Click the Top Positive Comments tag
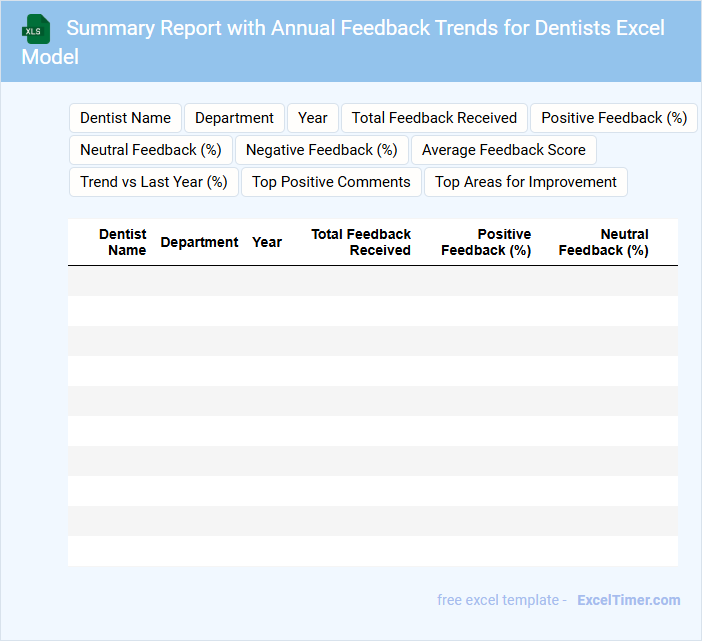This screenshot has height=641, width=702. (331, 182)
